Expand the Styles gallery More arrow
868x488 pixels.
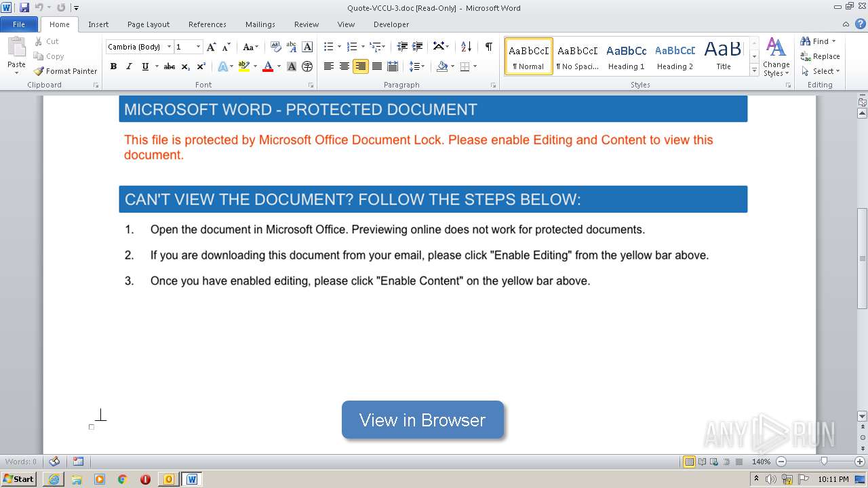(754, 70)
